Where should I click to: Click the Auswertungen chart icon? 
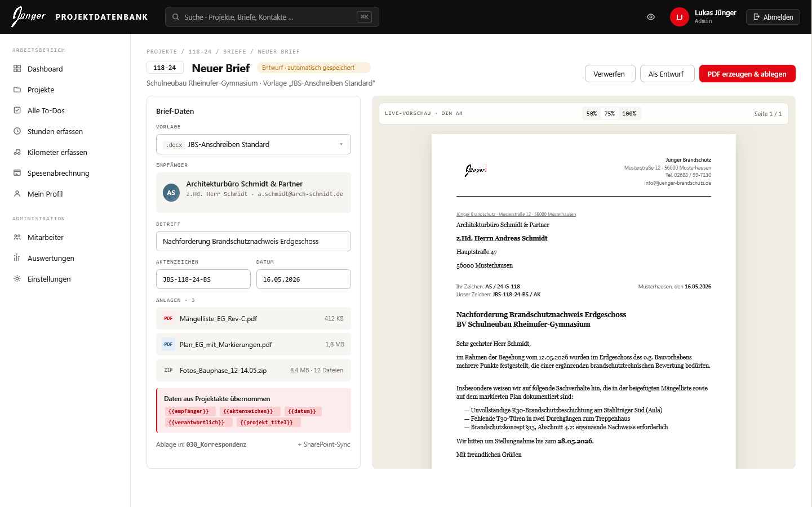(17, 258)
